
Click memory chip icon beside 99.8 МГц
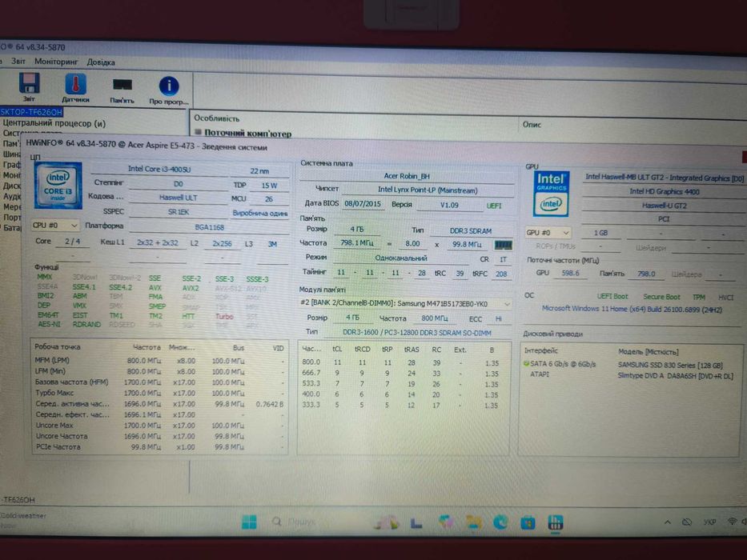[x=503, y=245]
